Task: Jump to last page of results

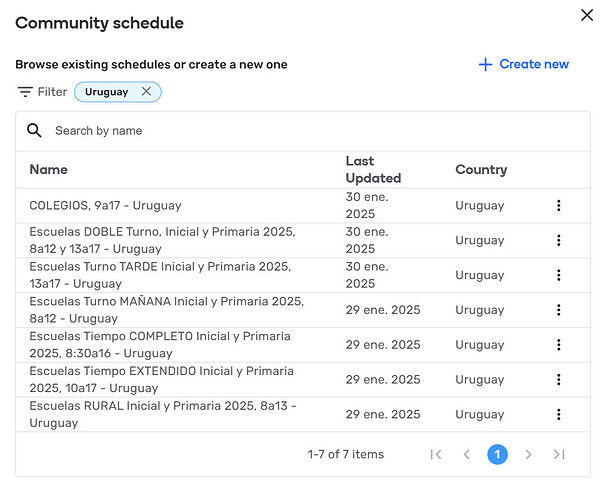Action: click(x=559, y=454)
